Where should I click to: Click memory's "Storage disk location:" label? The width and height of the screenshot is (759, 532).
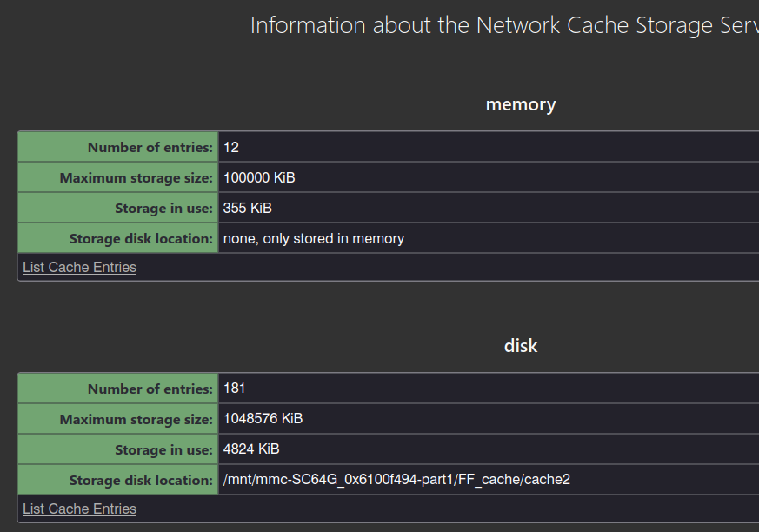141,238
